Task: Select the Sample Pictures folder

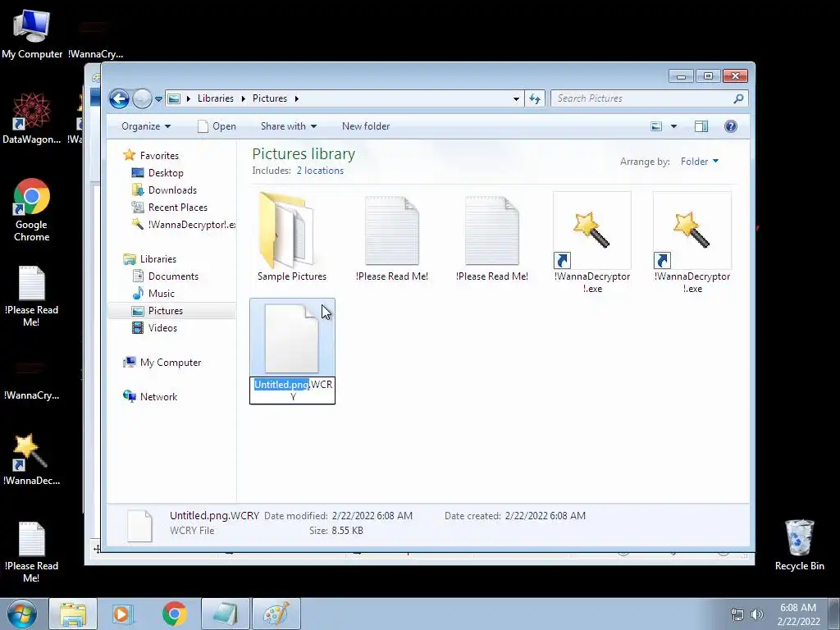Action: pyautogui.click(x=291, y=236)
